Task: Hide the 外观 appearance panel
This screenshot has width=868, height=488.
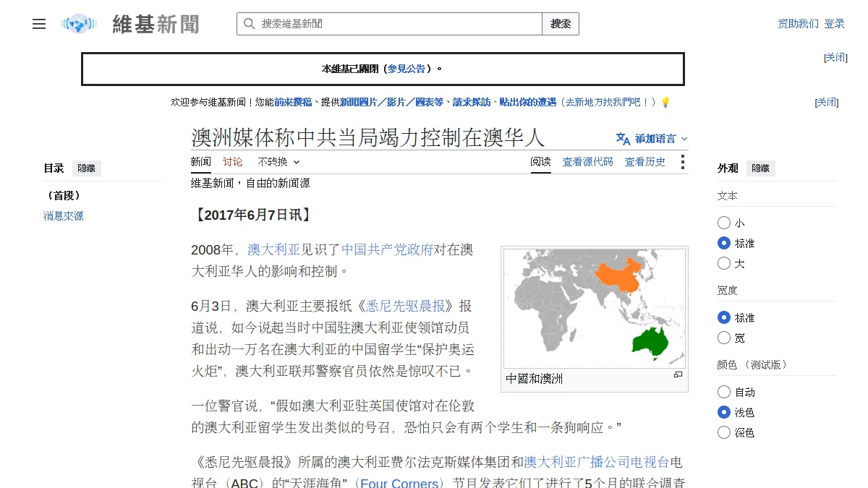Action: [x=761, y=168]
